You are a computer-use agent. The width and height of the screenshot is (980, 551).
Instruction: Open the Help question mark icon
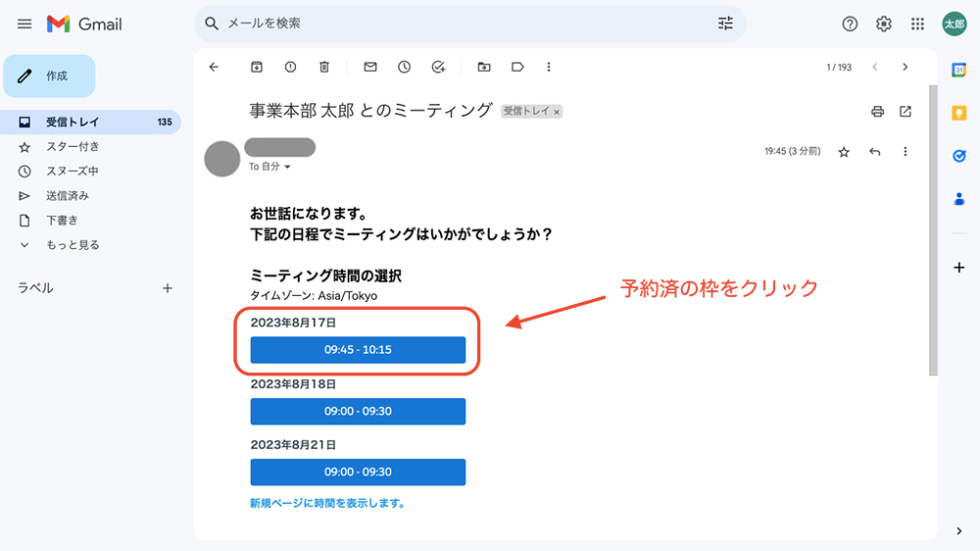[850, 24]
